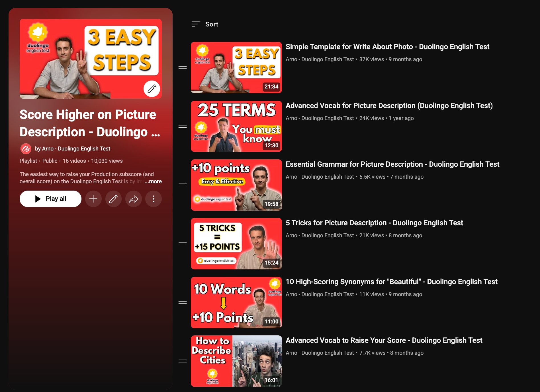Open Simple Template for Write About Photo video

pyautogui.click(x=387, y=47)
